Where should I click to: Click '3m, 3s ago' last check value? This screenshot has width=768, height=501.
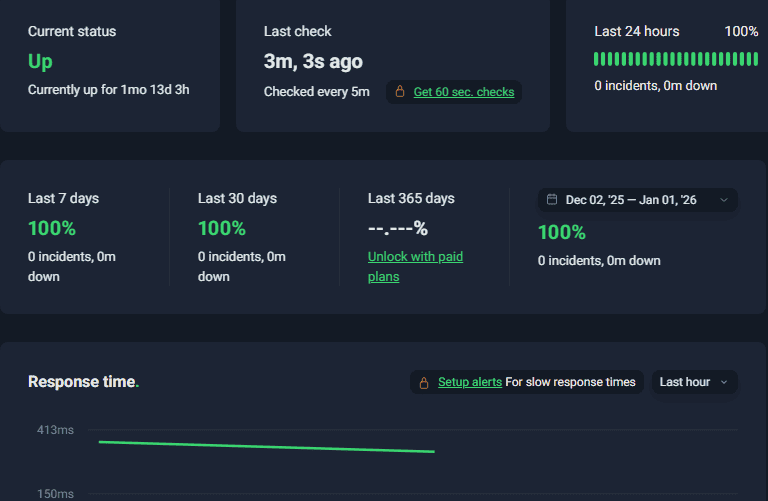(x=313, y=61)
